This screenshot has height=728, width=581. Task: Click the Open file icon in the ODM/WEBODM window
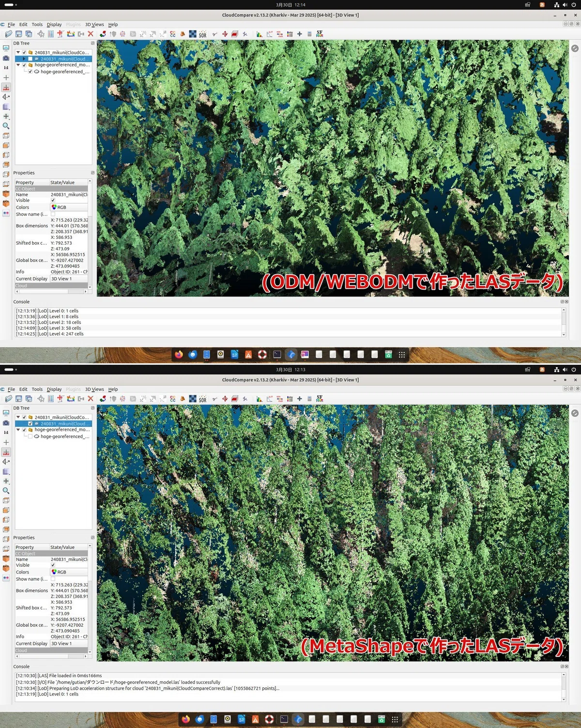point(9,34)
